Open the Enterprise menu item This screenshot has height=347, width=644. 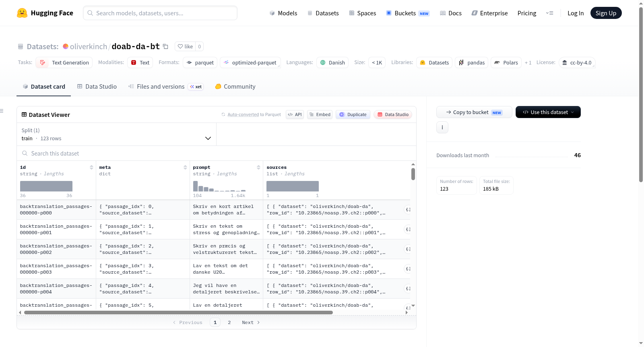click(489, 13)
